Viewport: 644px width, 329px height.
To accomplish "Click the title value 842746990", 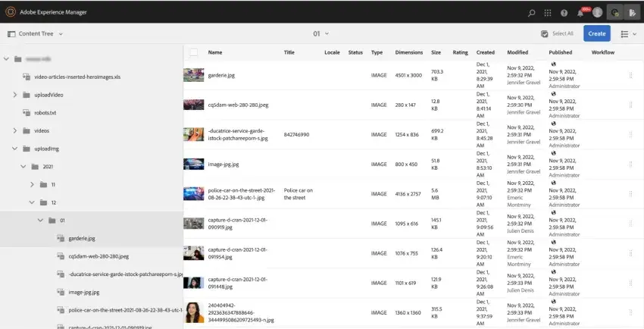I will (x=296, y=134).
